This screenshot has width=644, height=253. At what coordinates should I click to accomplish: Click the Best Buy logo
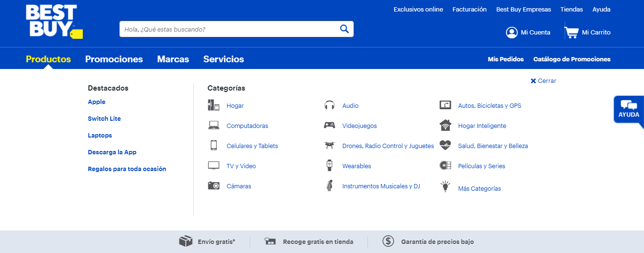[54, 22]
